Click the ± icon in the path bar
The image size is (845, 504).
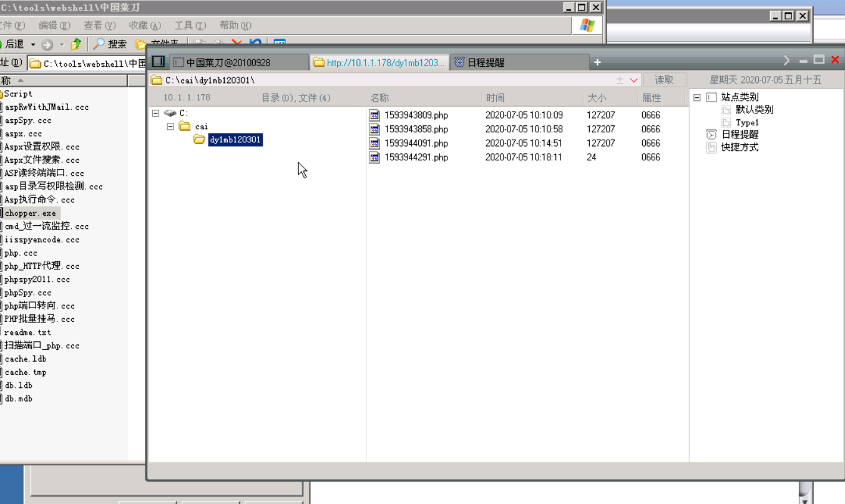coord(620,80)
